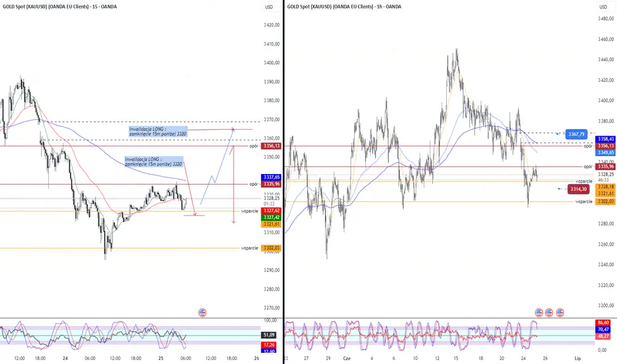Select the upper 'Inwalidacja LONG' note on 15m chart
The image size is (617, 364).
pos(158,132)
